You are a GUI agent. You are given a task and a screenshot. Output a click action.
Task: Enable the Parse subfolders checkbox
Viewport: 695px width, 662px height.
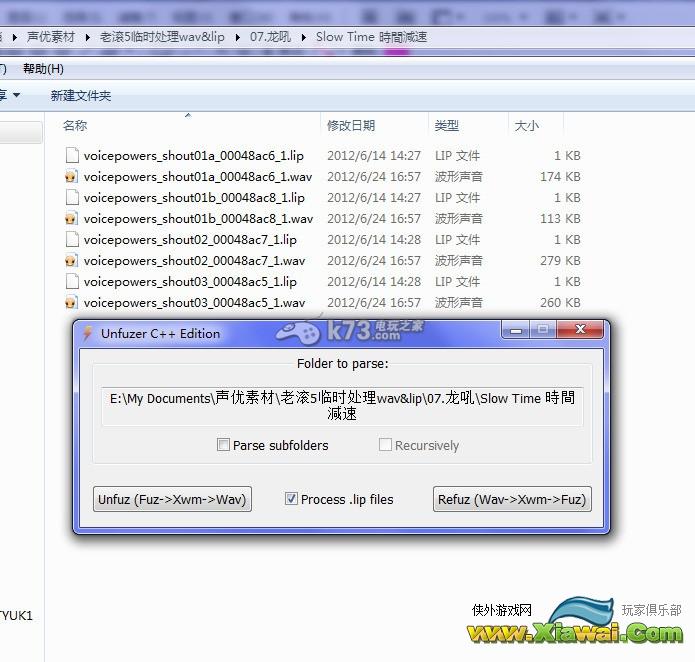tap(223, 444)
